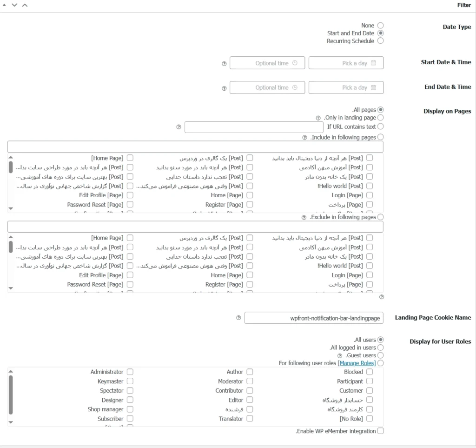Click help icon beside End Date optional time

click(x=224, y=88)
